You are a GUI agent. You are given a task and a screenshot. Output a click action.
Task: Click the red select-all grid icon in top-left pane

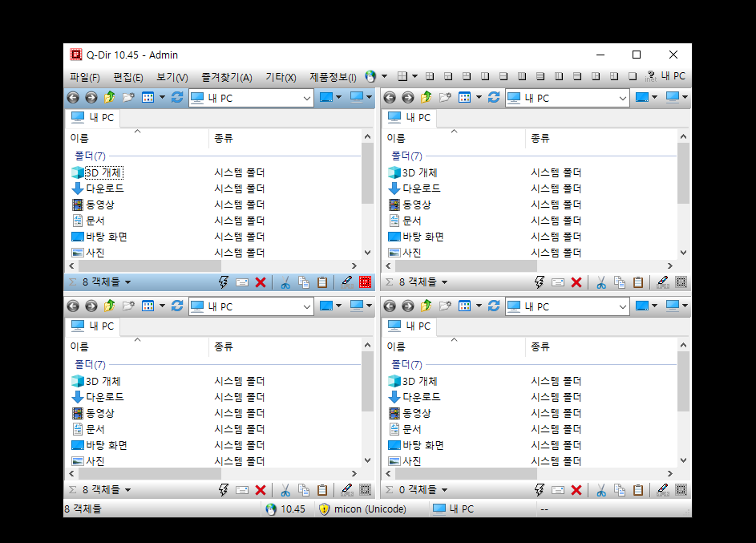(x=366, y=282)
